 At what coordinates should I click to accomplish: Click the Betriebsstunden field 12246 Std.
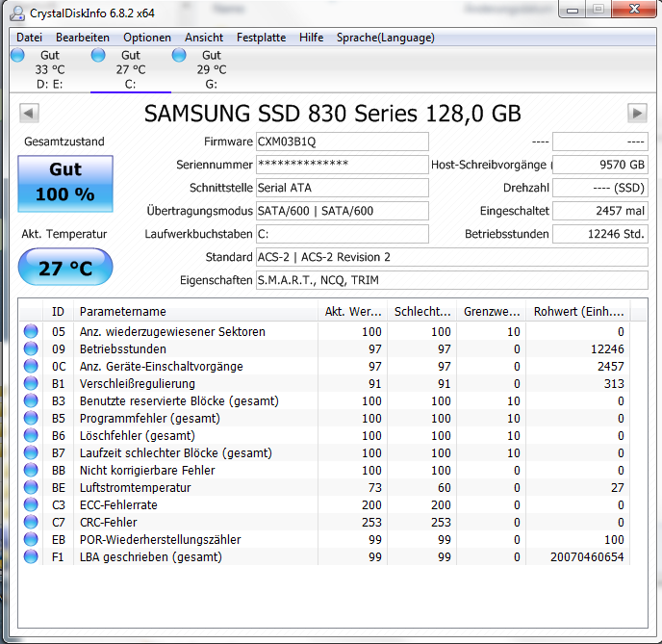(x=600, y=234)
